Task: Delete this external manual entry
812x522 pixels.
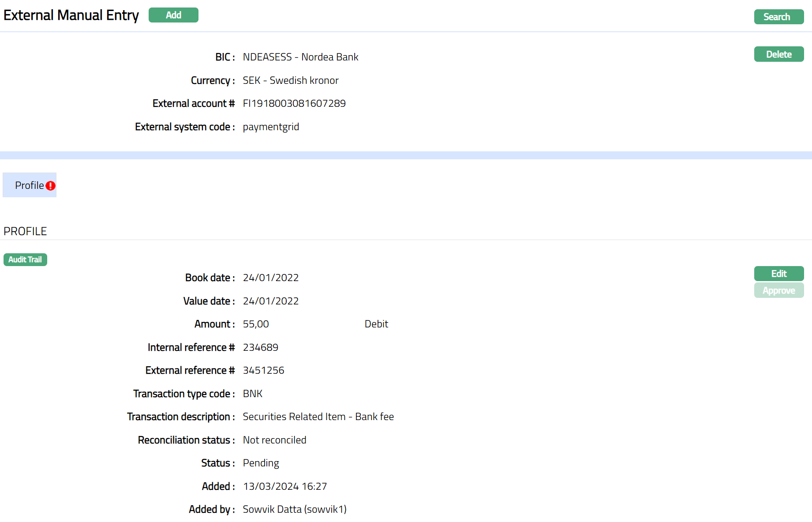Action: click(x=778, y=54)
